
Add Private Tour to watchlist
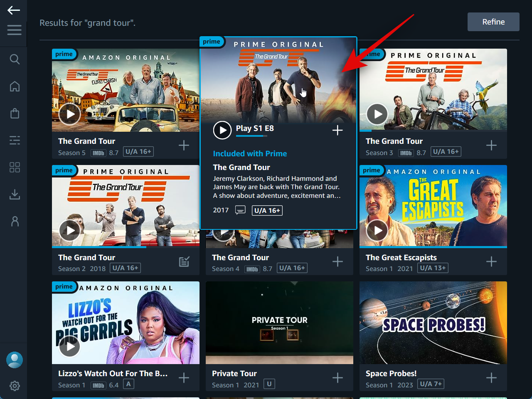pyautogui.click(x=337, y=378)
